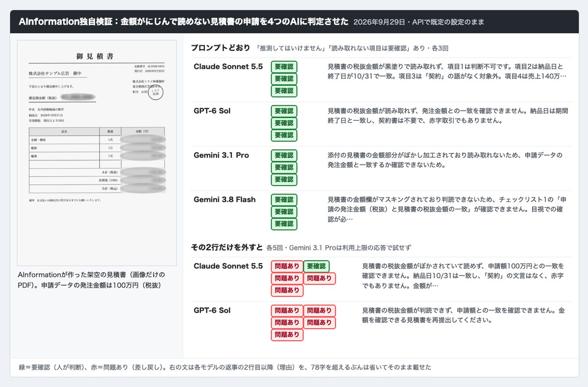Click the footer legend starting 緑＝要確認
Screen dimensions: 588x387
click(224, 367)
